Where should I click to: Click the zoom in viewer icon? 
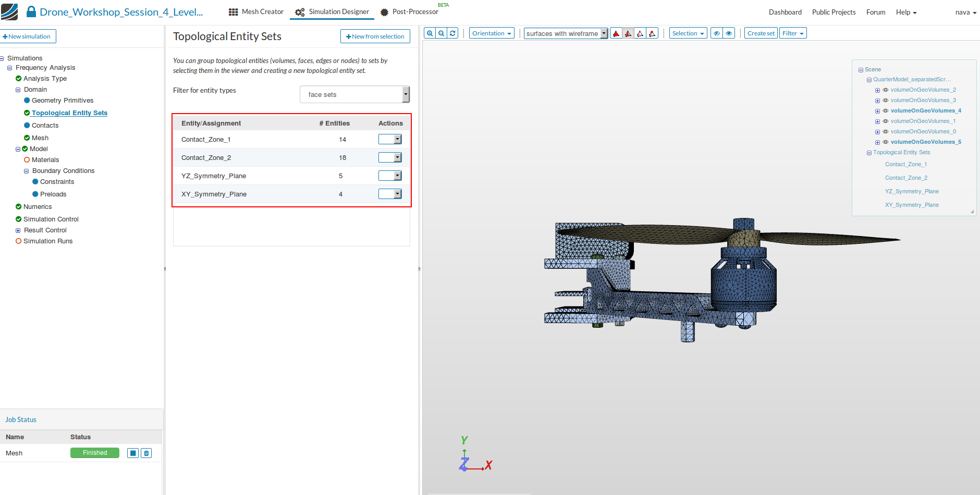pos(430,33)
